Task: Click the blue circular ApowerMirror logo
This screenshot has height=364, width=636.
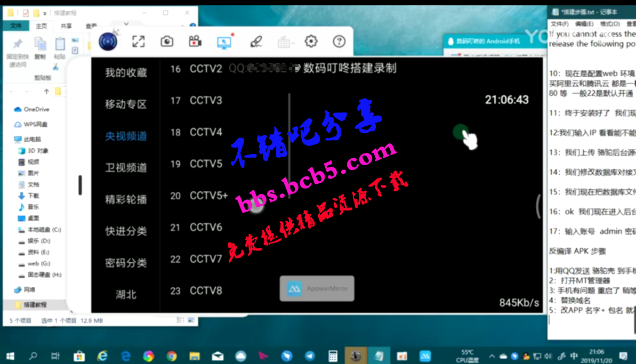Action: click(108, 42)
